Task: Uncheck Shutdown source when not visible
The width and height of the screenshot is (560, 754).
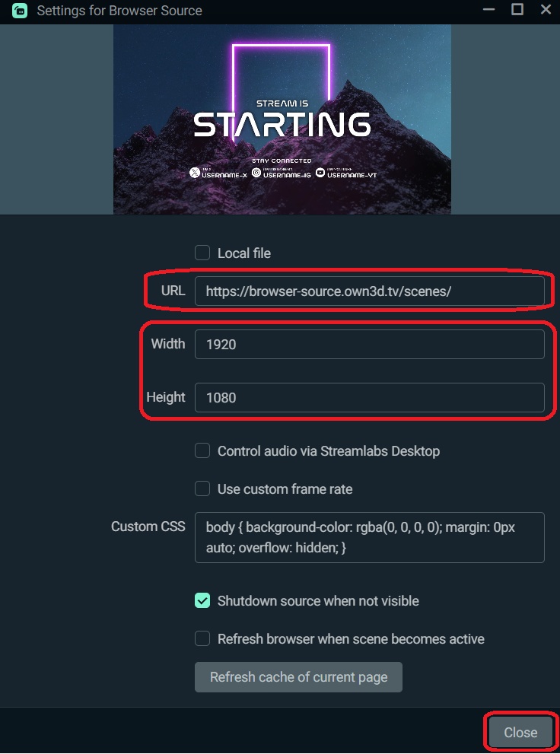Action: [202, 601]
